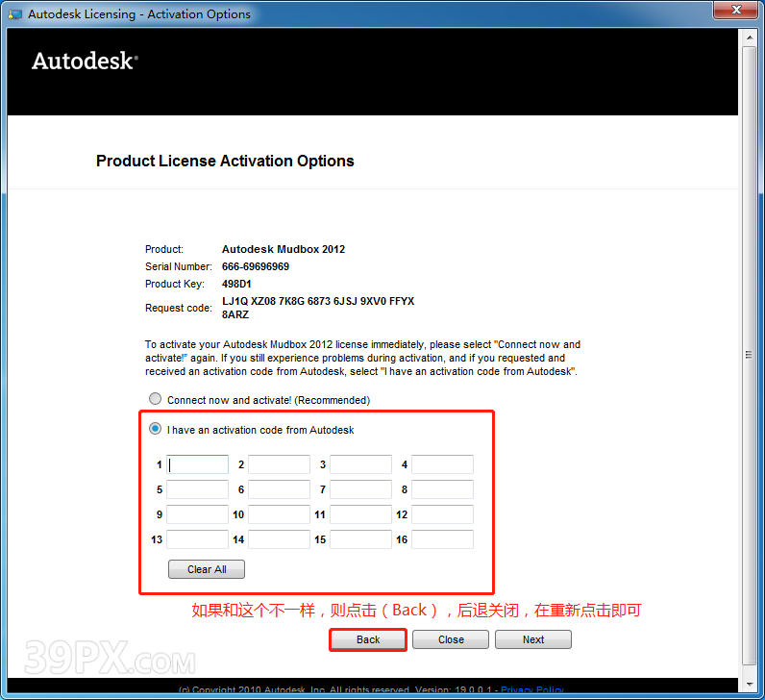Click the vertical scrollbar thumb
This screenshot has height=700, width=765.
(750, 354)
